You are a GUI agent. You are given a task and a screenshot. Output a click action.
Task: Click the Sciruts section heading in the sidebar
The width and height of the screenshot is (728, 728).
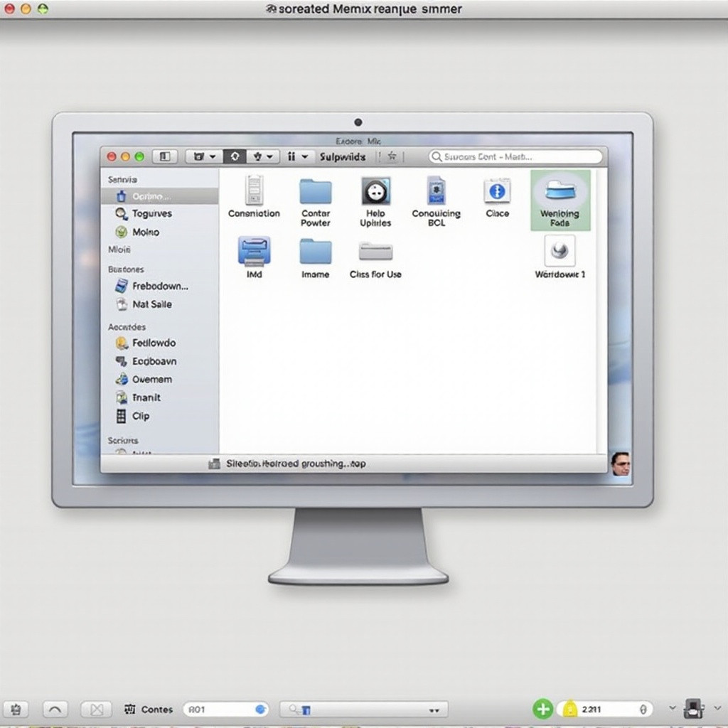[122, 440]
